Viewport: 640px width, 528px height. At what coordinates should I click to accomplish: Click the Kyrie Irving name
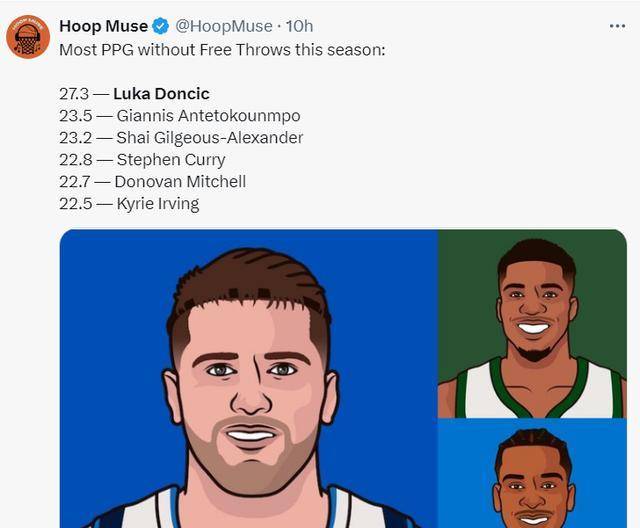158,204
